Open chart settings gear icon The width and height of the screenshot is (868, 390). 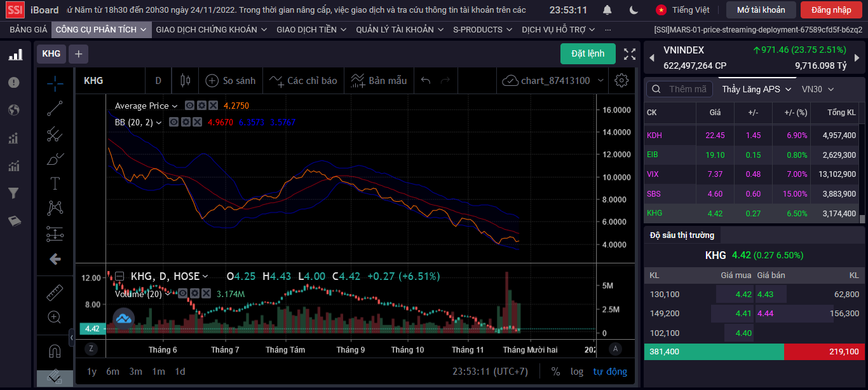[x=622, y=81]
